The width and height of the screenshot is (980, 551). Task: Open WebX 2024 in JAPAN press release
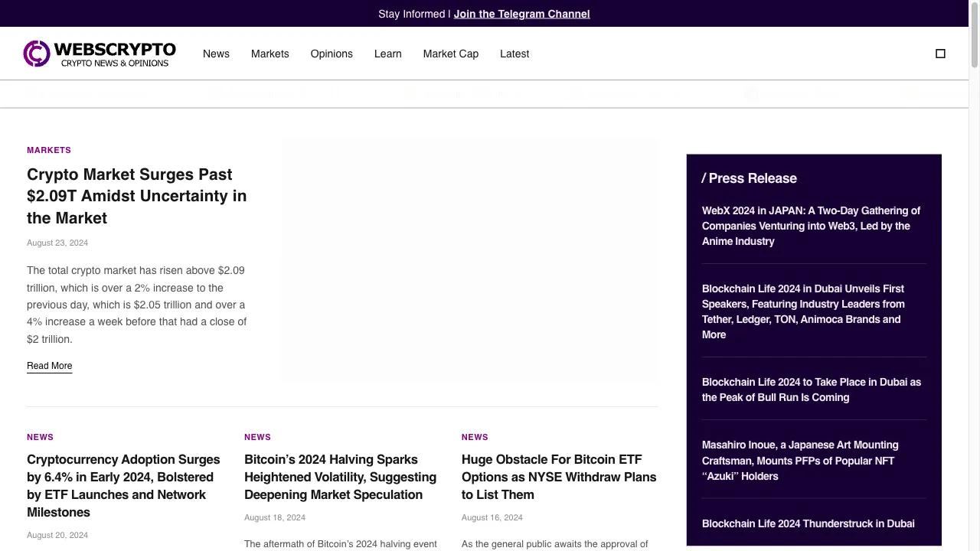811,226
